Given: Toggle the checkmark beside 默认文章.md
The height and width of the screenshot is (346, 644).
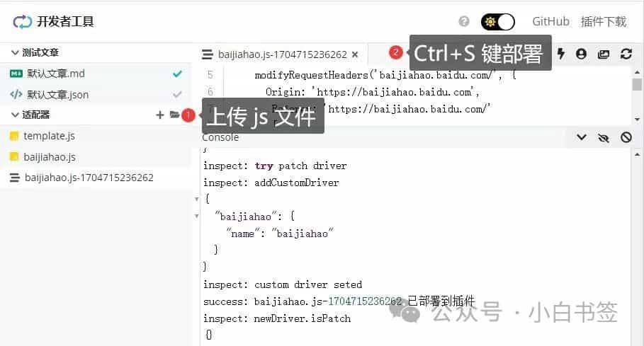Looking at the screenshot, I should [x=177, y=74].
